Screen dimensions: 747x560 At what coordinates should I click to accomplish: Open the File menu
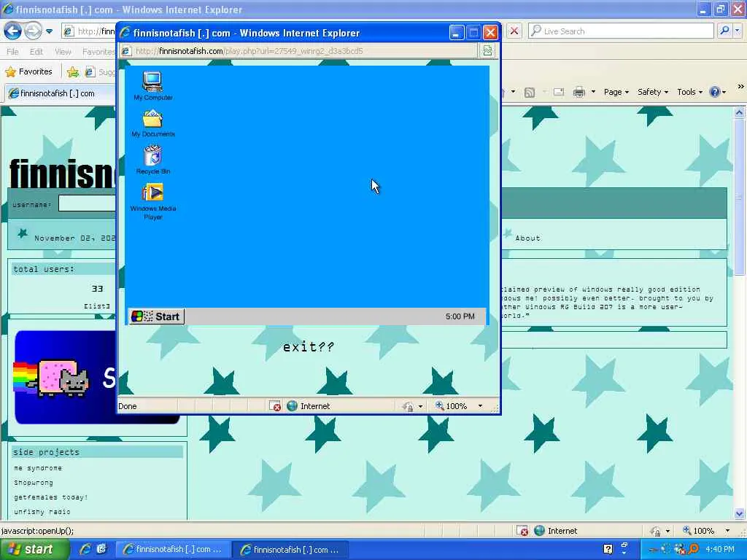pos(12,52)
